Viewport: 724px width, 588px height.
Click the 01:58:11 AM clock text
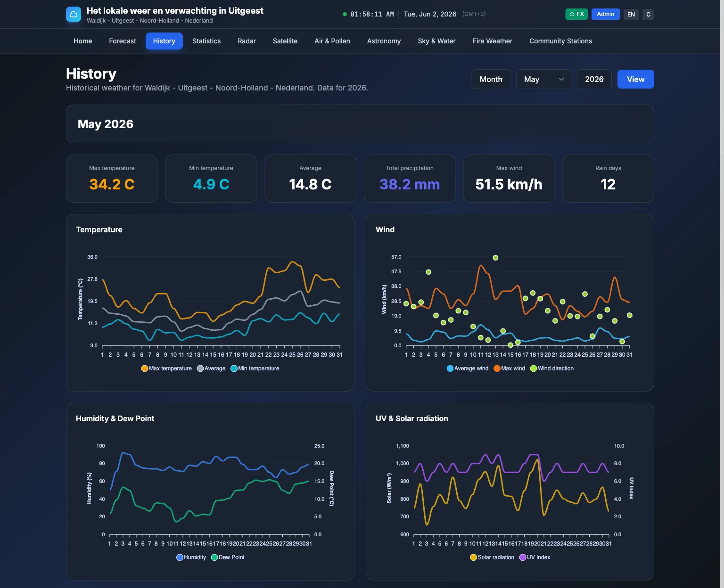[x=372, y=14]
